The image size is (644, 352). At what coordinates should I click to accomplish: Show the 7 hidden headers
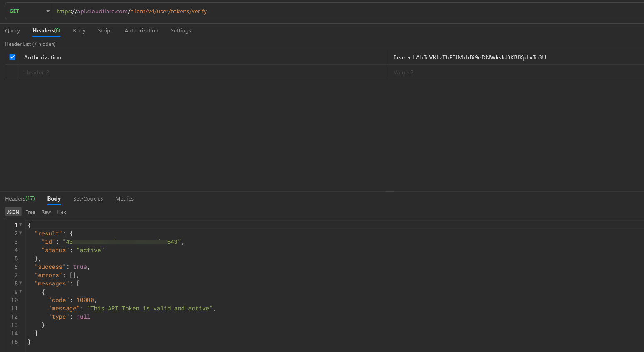(x=30, y=44)
